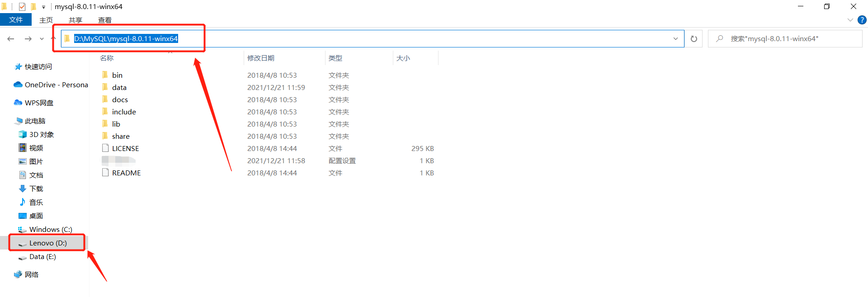Click the 295 KB size cell
Viewport: 868px width, 297px height.
(x=423, y=148)
